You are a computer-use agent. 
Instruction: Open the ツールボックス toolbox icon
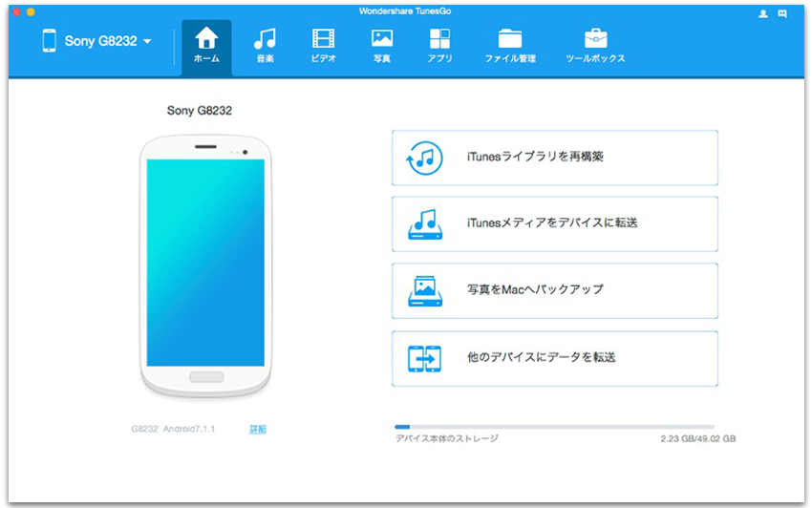pos(595,38)
